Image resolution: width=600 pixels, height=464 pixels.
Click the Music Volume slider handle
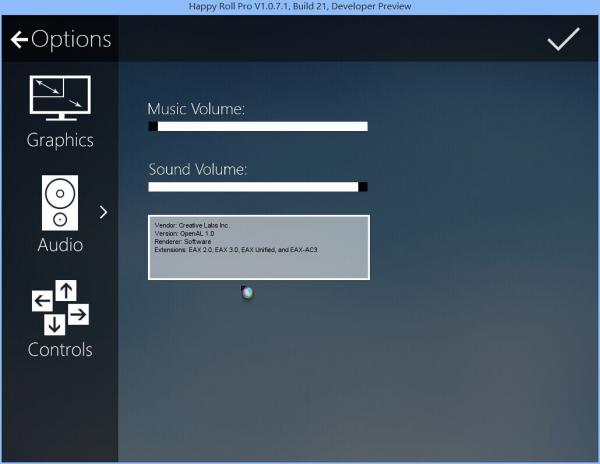(x=153, y=127)
